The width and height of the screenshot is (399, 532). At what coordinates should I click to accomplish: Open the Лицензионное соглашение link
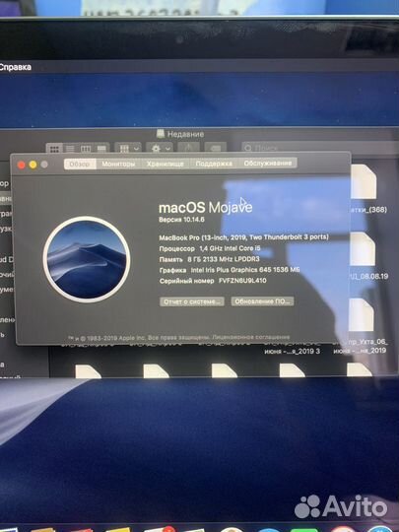coord(251,337)
